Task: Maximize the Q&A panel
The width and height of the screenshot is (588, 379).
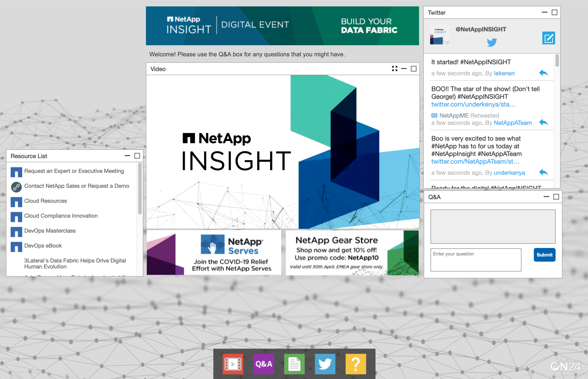Action: 556,197
